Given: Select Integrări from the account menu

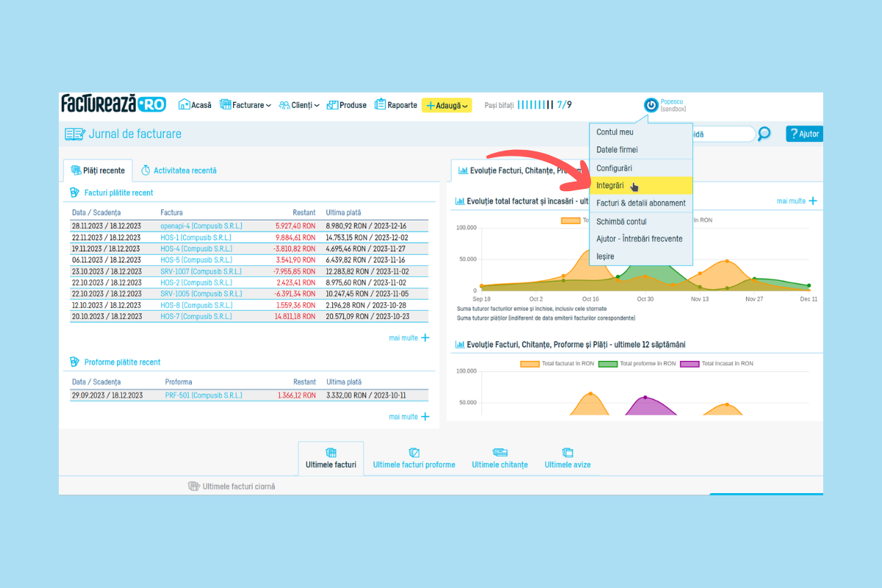Looking at the screenshot, I should pyautogui.click(x=610, y=186).
